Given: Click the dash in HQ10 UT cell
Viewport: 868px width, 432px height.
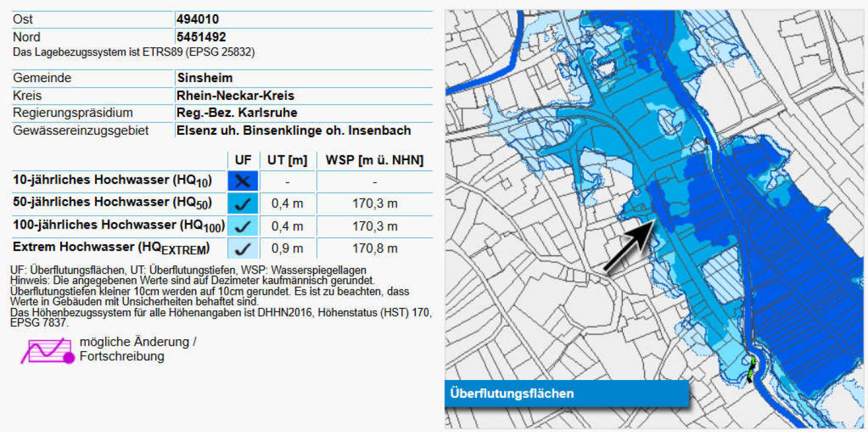Looking at the screenshot, I should click(x=287, y=181).
